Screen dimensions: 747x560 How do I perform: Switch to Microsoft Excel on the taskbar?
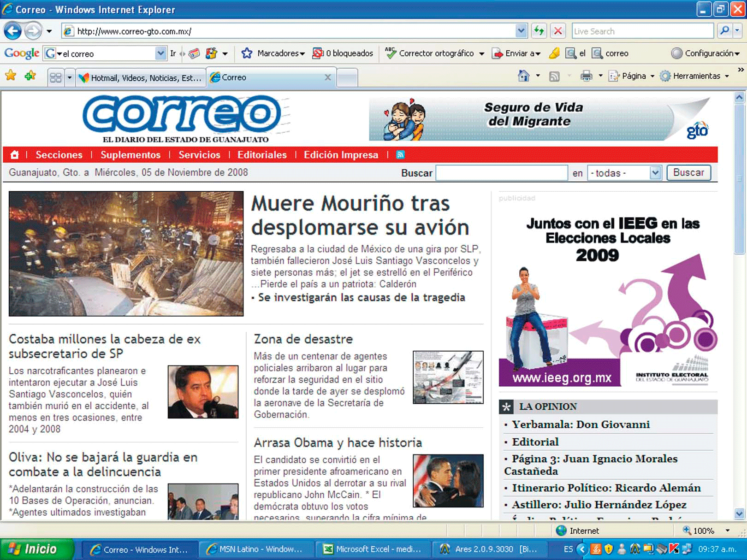pos(373,549)
